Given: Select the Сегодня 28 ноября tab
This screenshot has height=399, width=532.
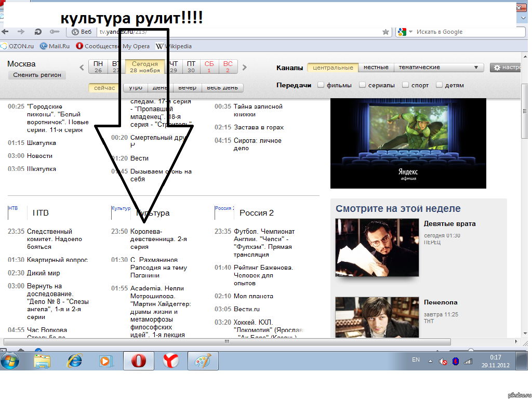Looking at the screenshot, I should (145, 67).
